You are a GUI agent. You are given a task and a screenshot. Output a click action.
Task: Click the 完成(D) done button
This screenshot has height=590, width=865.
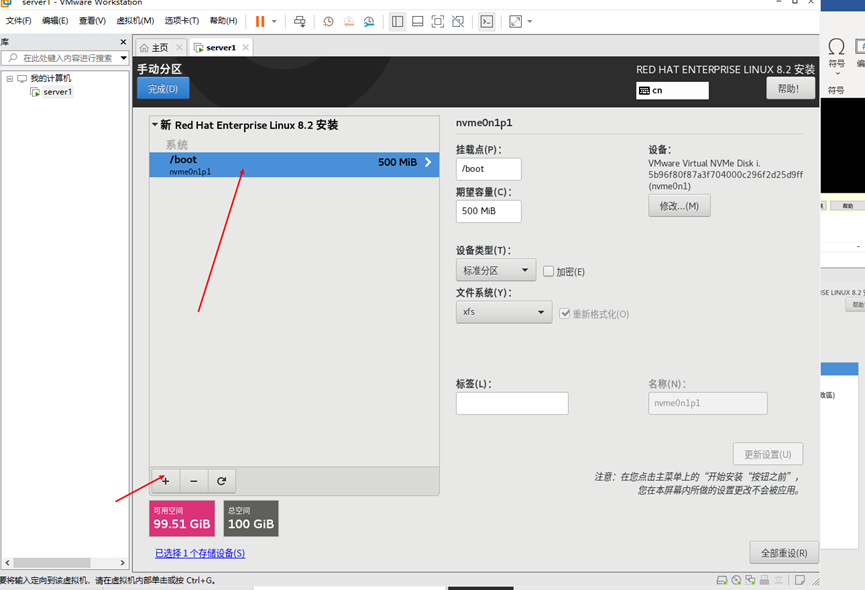pyautogui.click(x=163, y=89)
